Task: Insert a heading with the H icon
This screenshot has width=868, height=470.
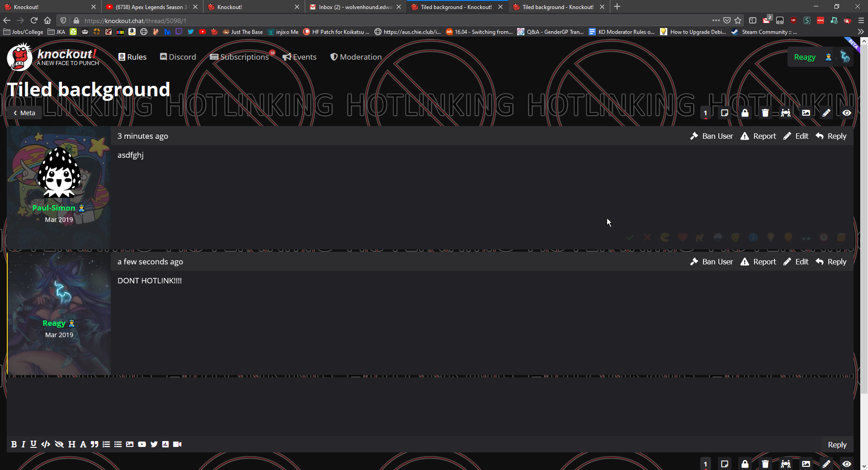Action: (x=72, y=444)
